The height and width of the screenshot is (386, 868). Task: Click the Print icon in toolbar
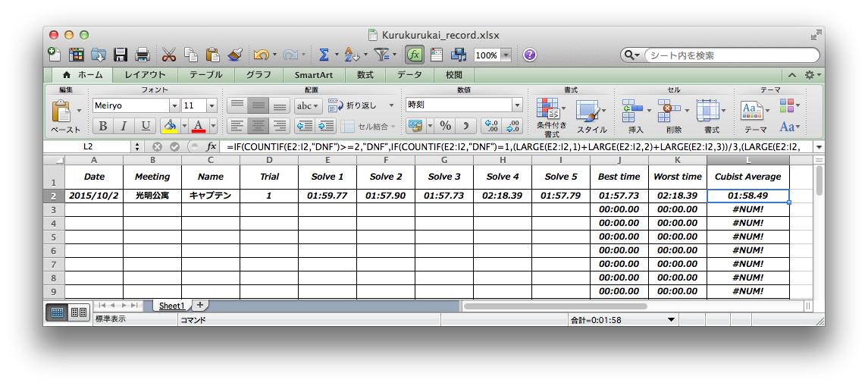142,55
